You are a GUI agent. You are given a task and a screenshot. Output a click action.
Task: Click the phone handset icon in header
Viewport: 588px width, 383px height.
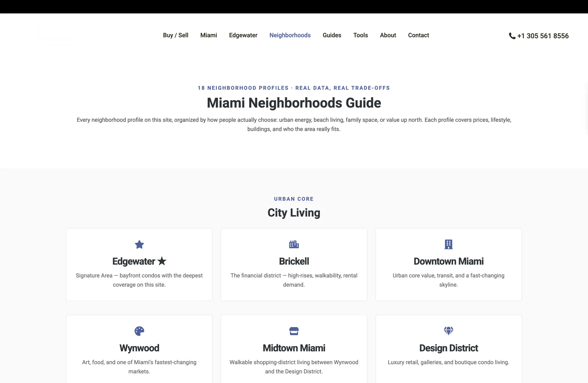point(512,36)
